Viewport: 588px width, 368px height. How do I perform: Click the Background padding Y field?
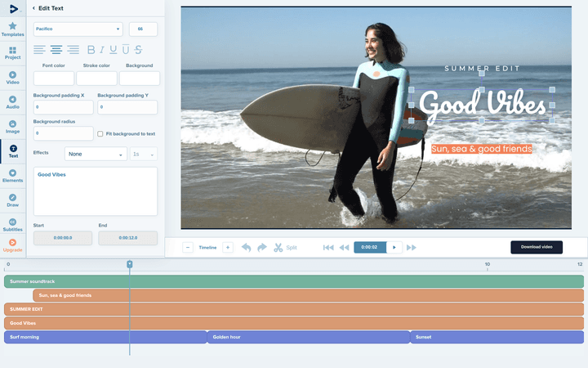[127, 107]
